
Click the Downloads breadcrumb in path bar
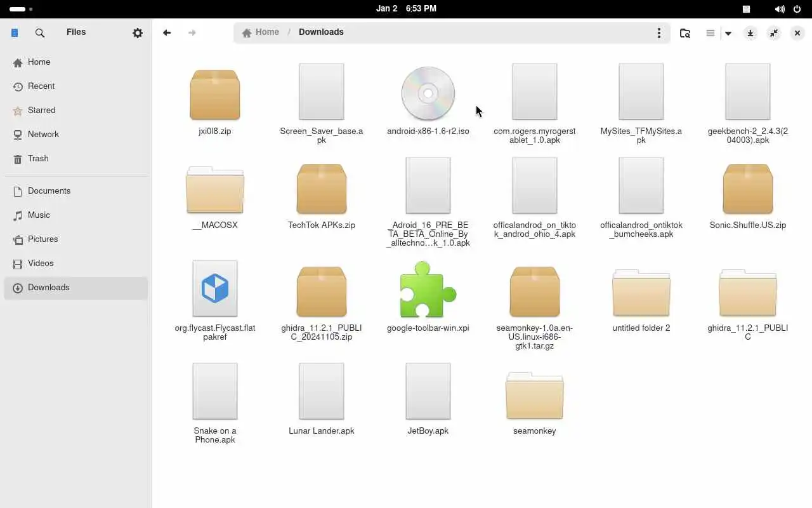point(321,32)
